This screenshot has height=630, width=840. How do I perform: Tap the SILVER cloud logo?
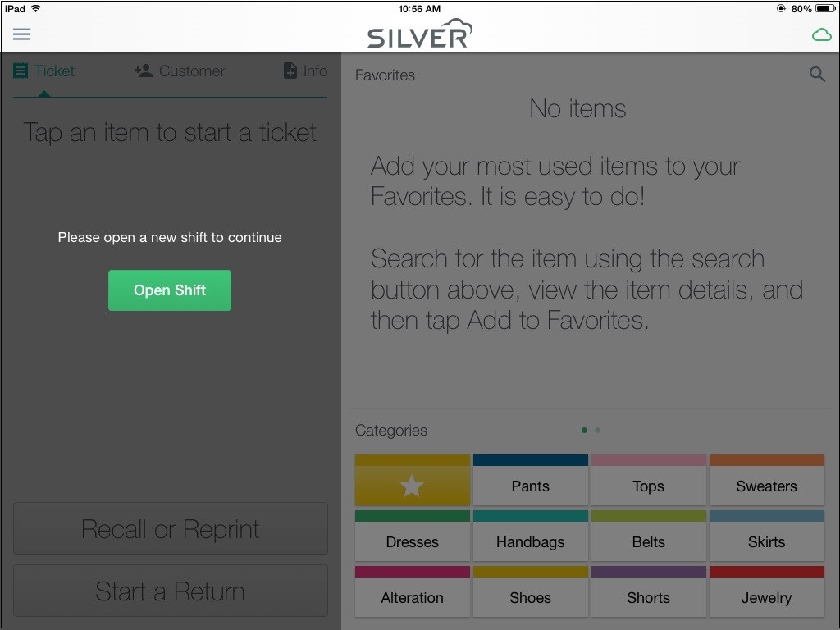[x=419, y=33]
